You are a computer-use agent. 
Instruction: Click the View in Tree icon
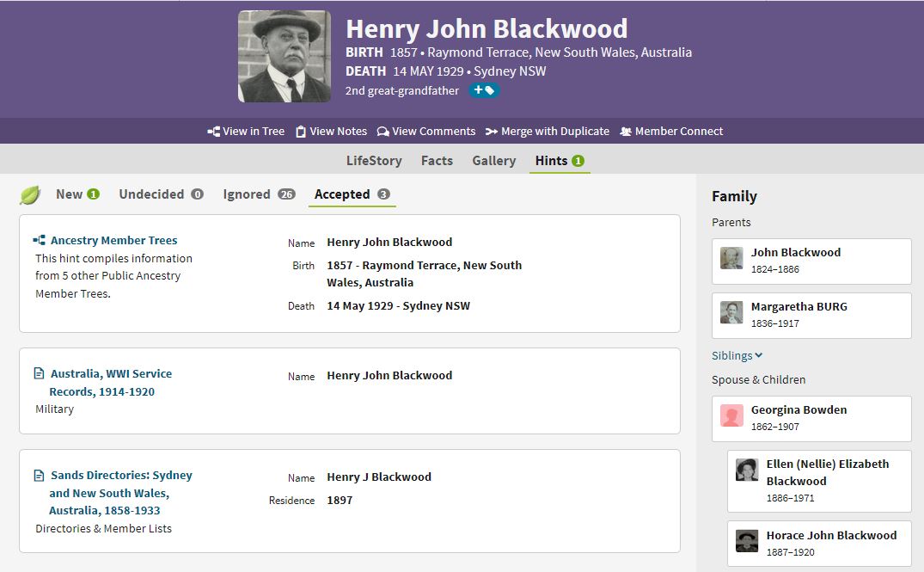point(213,132)
